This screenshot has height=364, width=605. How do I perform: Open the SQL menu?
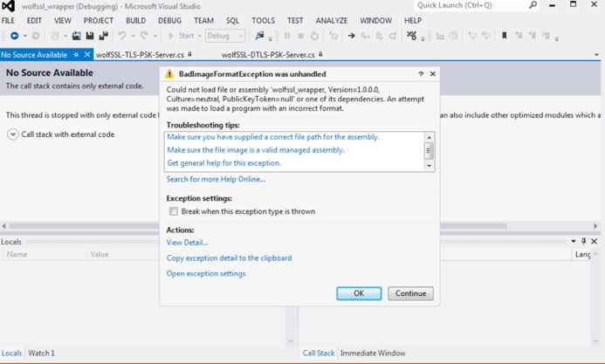point(232,20)
